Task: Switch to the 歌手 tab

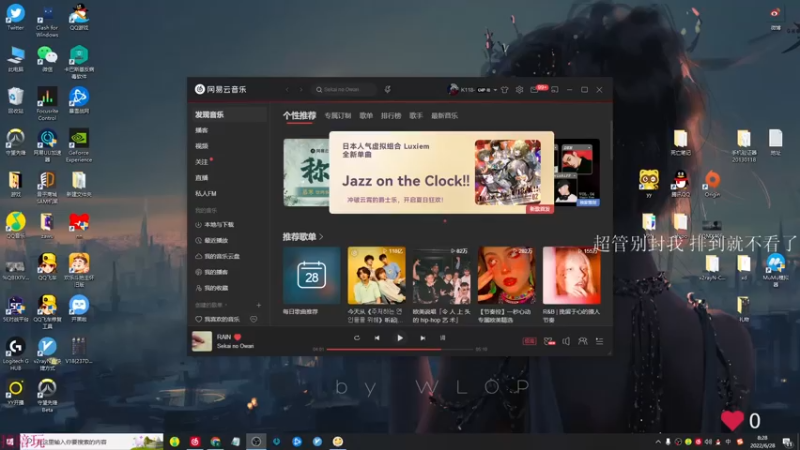Action: coord(416,116)
